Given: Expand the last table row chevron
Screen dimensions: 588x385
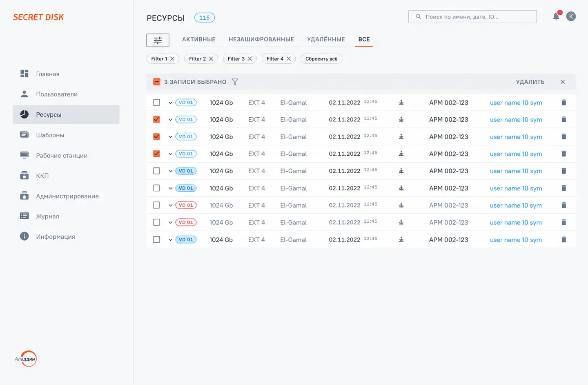Looking at the screenshot, I should click(x=170, y=240).
